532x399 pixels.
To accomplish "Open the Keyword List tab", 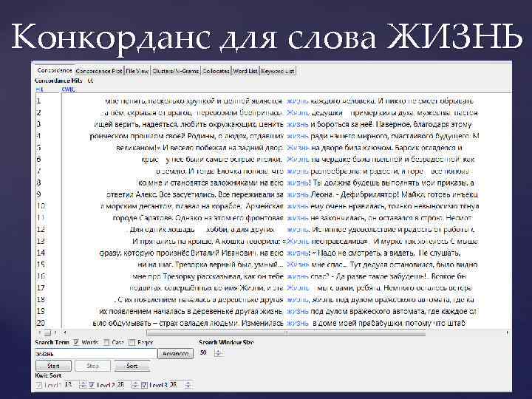I will coord(277,71).
